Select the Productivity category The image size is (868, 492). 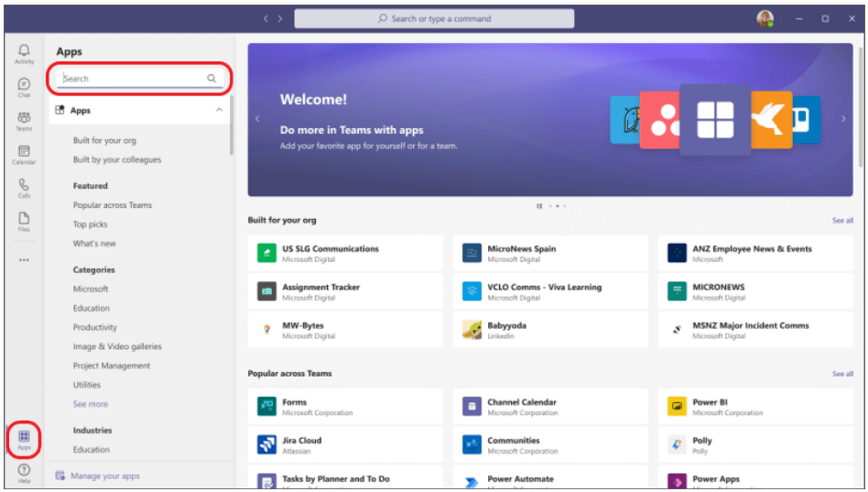click(95, 327)
